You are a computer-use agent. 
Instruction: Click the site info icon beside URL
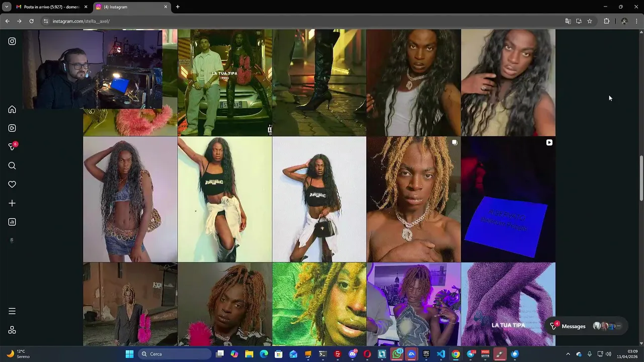click(x=46, y=21)
